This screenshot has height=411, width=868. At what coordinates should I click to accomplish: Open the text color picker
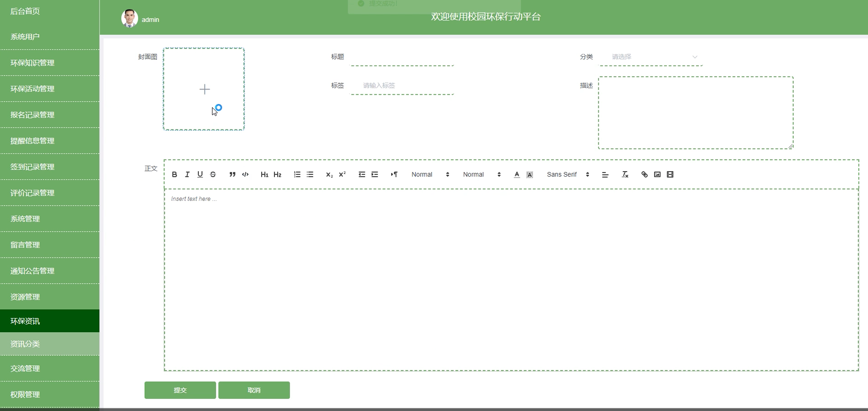(517, 175)
